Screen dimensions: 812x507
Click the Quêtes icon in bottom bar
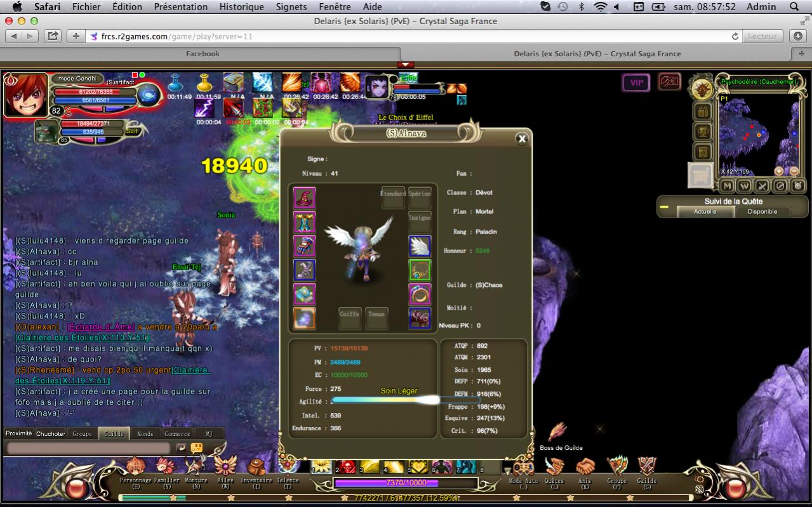[554, 468]
